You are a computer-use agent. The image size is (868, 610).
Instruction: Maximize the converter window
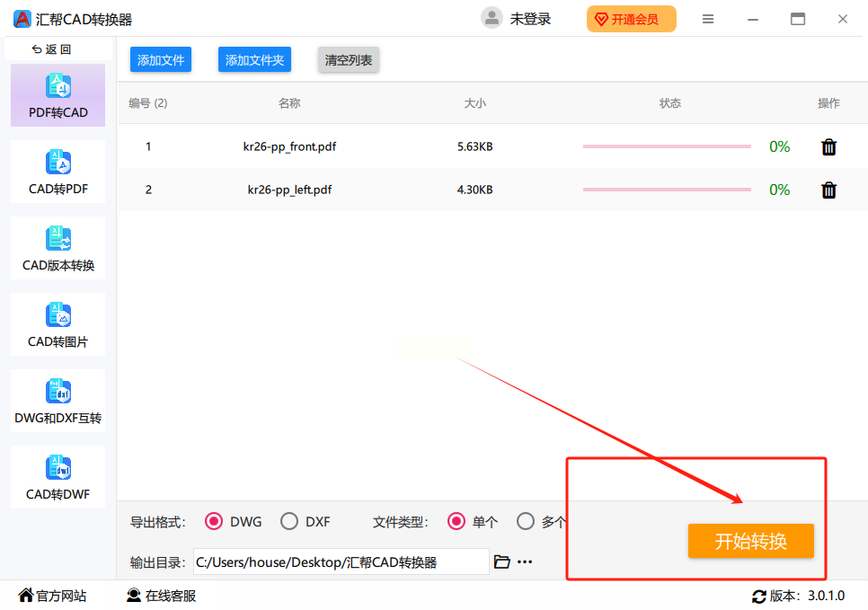798,20
